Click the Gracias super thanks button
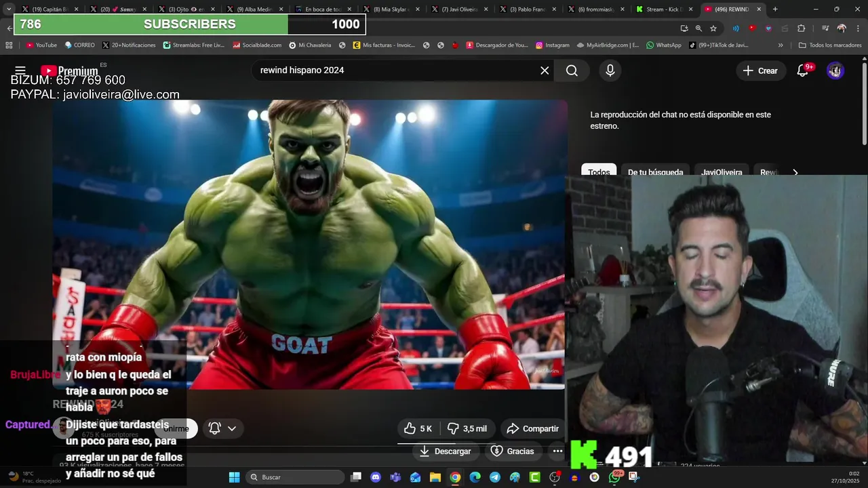This screenshot has height=488, width=868. pos(513,451)
